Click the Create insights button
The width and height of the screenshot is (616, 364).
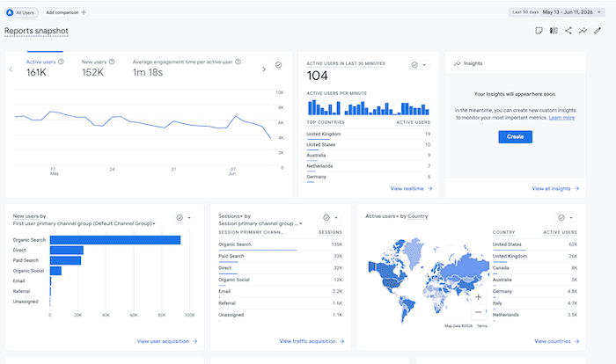(x=515, y=136)
